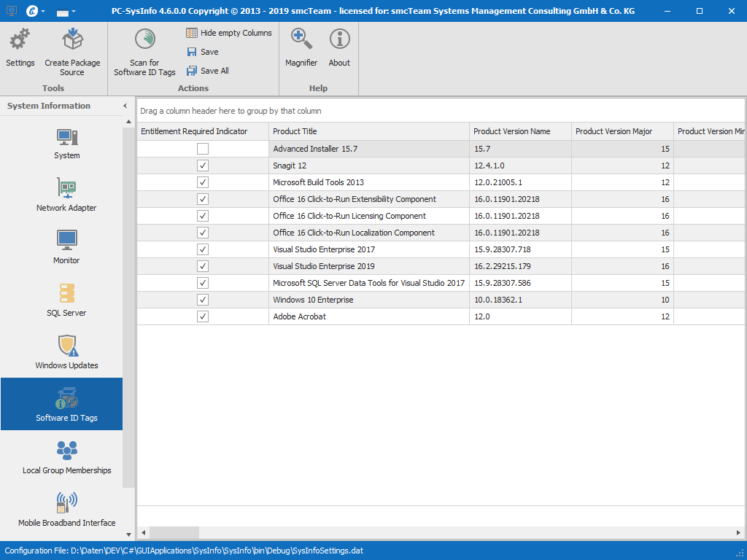Open the title bar dropdown next to the white rectangle
This screenshot has height=560, width=747.
click(74, 11)
